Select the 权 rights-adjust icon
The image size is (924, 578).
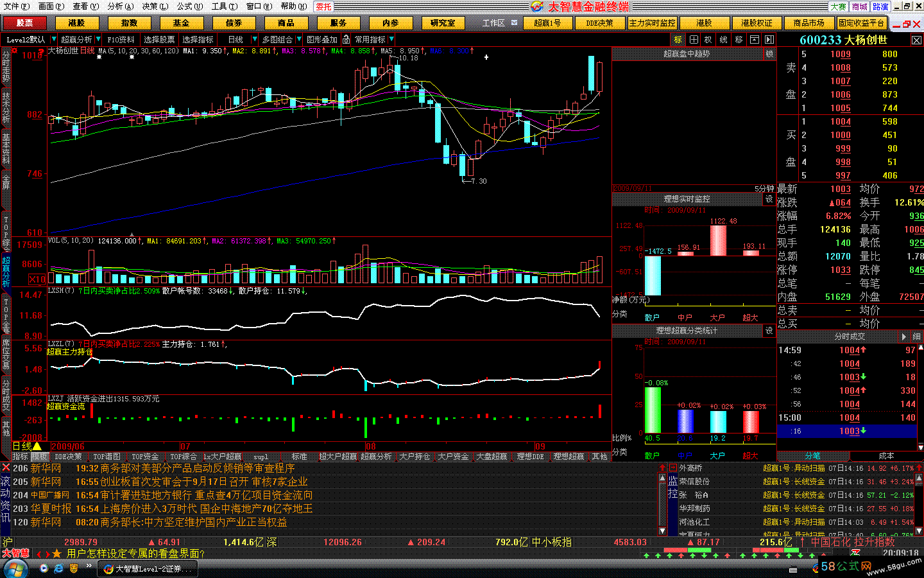tap(708, 40)
